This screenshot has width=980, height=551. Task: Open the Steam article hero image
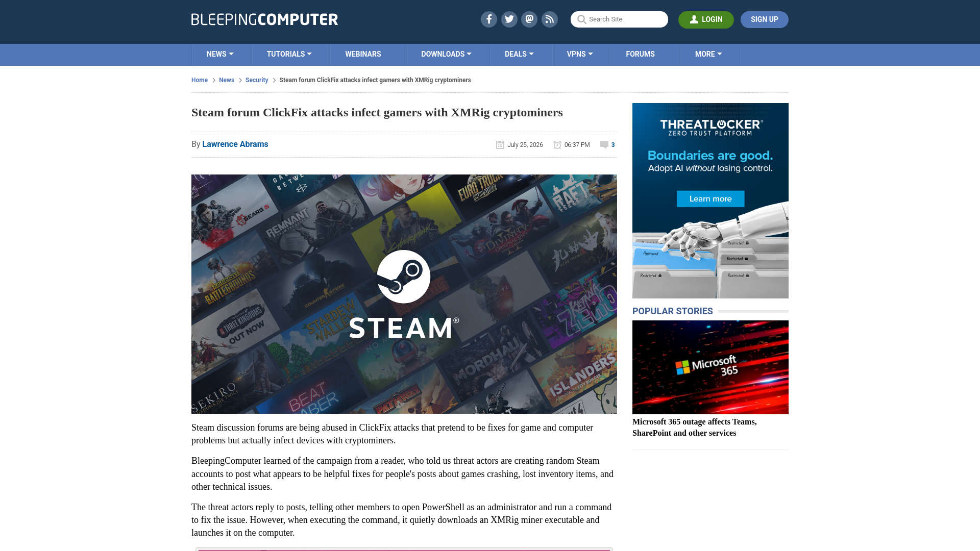[404, 294]
